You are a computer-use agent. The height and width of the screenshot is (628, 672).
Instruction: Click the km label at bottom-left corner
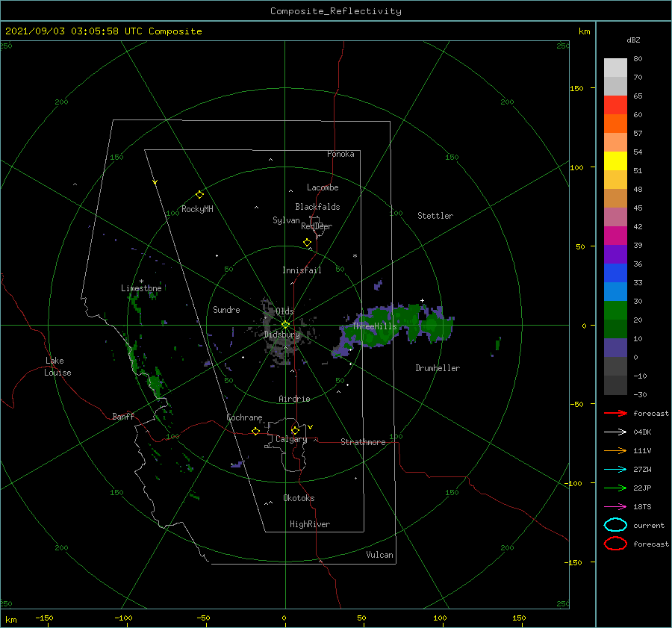10,620
